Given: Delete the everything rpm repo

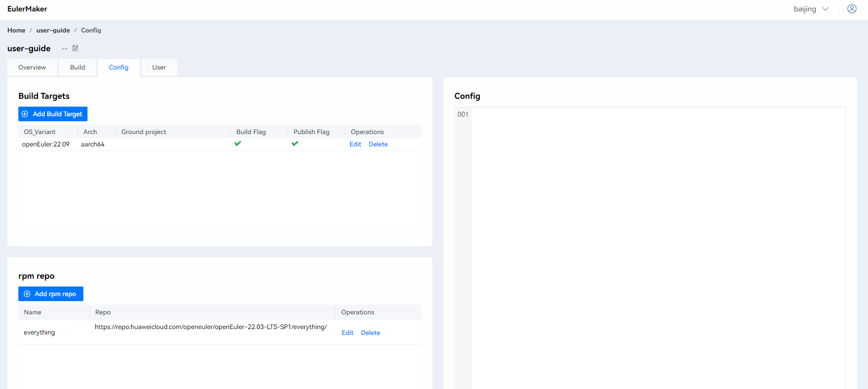Looking at the screenshot, I should coord(370,333).
